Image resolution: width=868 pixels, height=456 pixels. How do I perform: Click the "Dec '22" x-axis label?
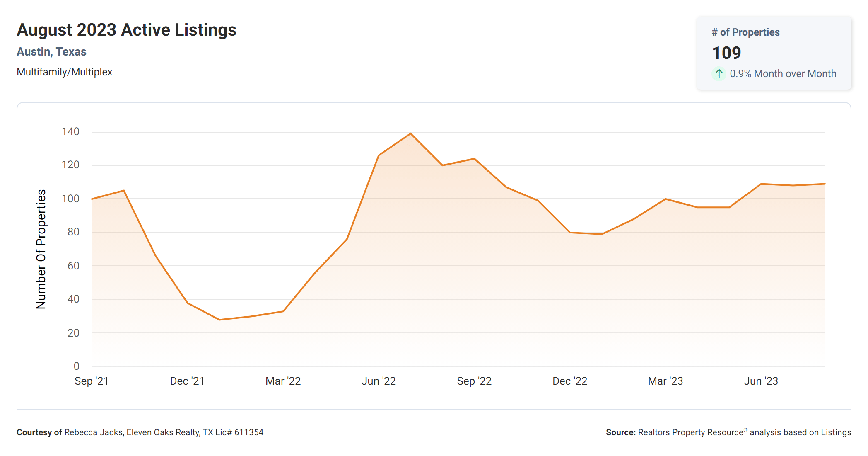coord(570,381)
